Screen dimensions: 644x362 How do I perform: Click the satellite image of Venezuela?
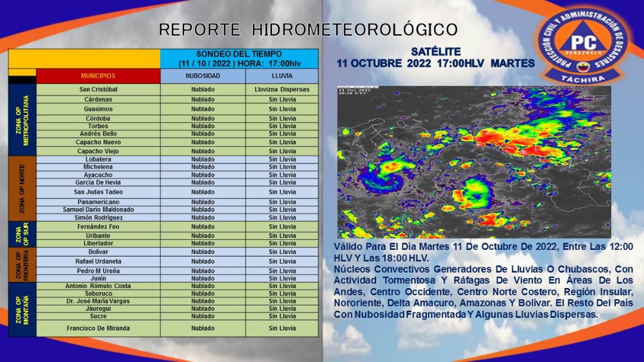tap(474, 162)
